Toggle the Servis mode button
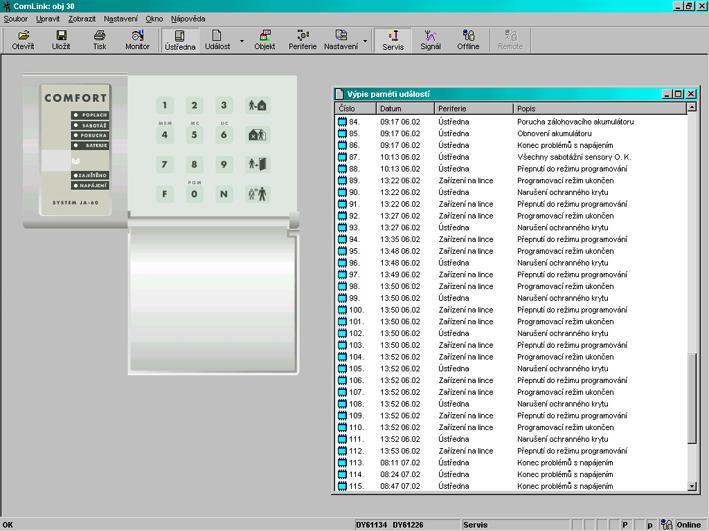Viewport: 709px width, 531px height. (393, 40)
